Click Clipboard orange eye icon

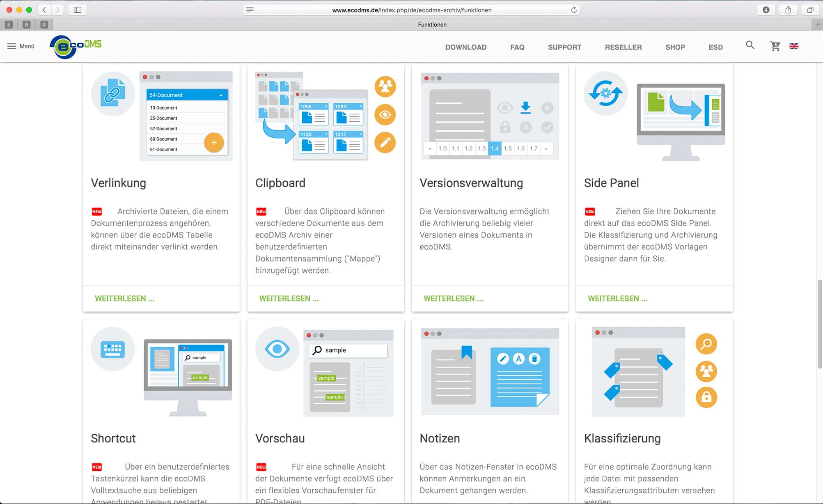(385, 114)
